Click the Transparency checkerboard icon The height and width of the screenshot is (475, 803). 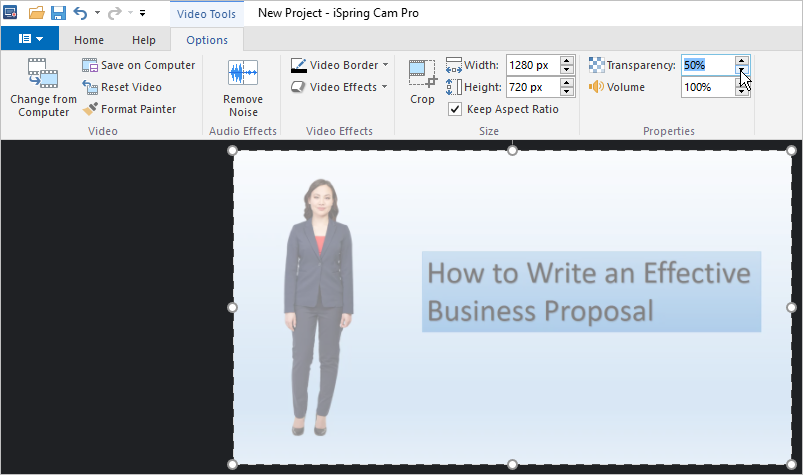(x=597, y=65)
